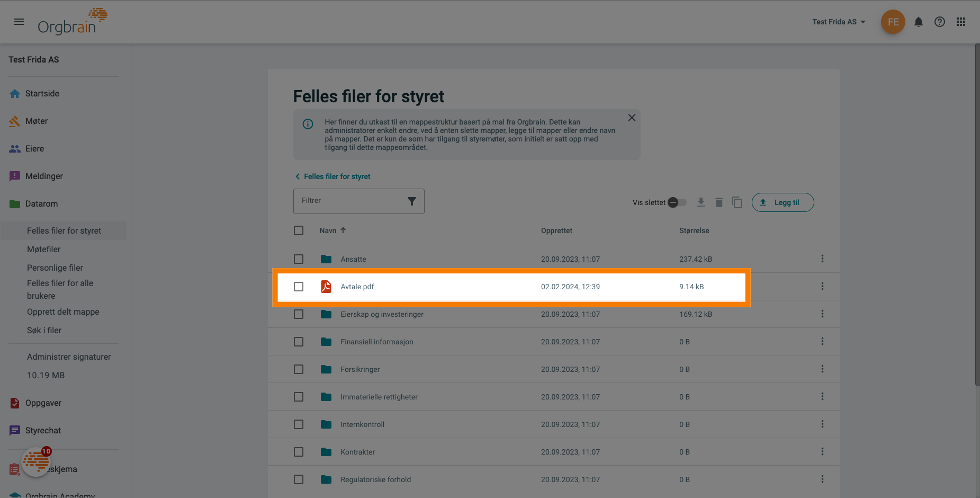The height and width of the screenshot is (498, 980).
Task: Click Opprett delt mappe
Action: click(x=63, y=312)
